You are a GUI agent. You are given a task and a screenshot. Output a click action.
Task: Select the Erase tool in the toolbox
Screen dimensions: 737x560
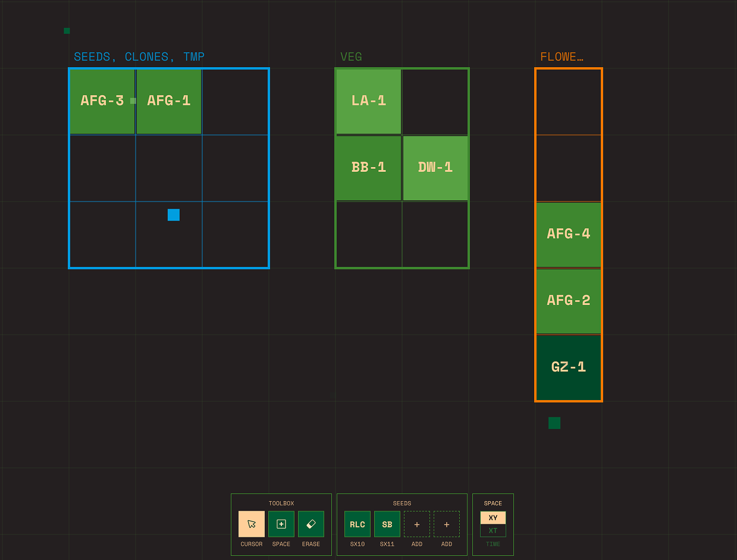coord(311,524)
